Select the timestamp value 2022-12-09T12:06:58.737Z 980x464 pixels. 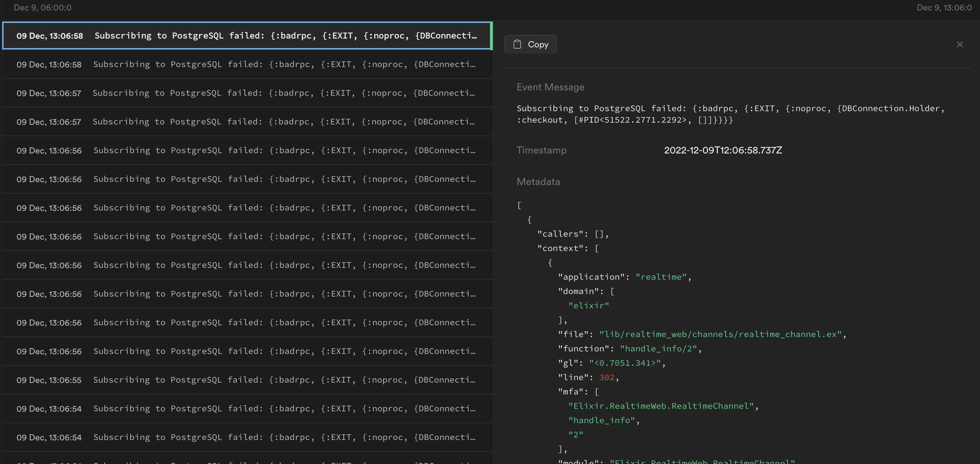pos(723,150)
